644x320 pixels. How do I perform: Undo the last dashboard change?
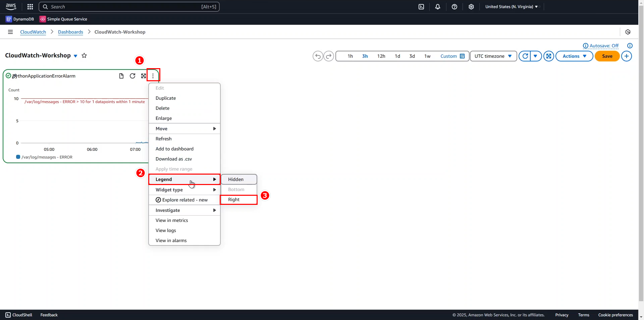coord(318,56)
